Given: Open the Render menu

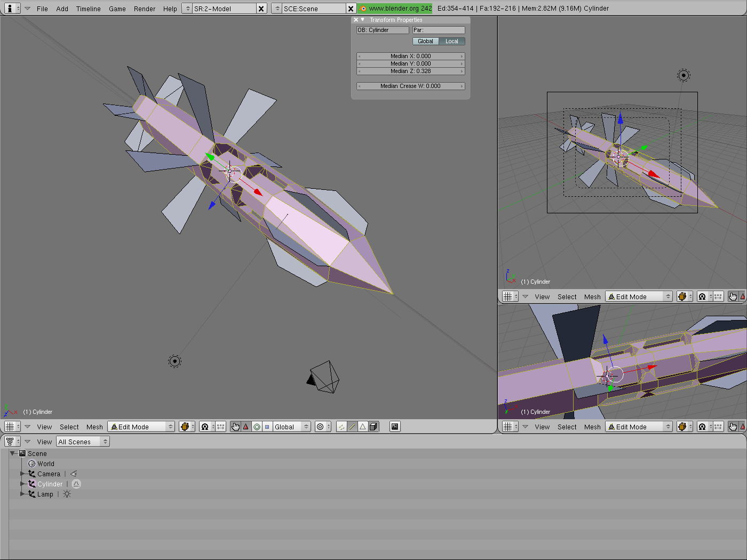Looking at the screenshot, I should pos(144,9).
